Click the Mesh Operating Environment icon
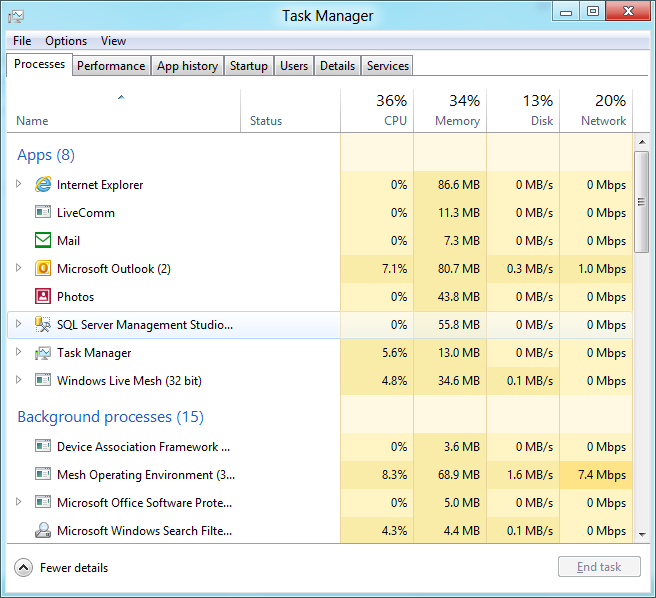The height and width of the screenshot is (598, 656). click(x=43, y=475)
